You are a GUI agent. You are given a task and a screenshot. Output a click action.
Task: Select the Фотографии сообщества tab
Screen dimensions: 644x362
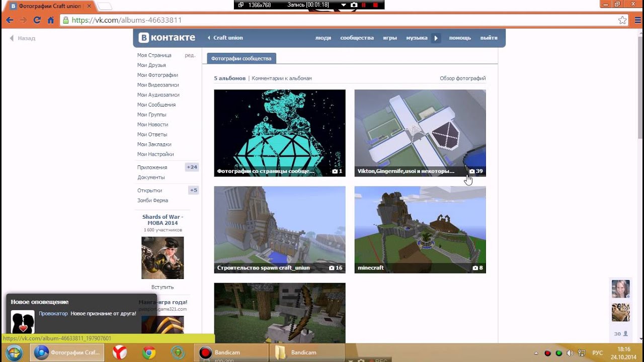pyautogui.click(x=242, y=58)
